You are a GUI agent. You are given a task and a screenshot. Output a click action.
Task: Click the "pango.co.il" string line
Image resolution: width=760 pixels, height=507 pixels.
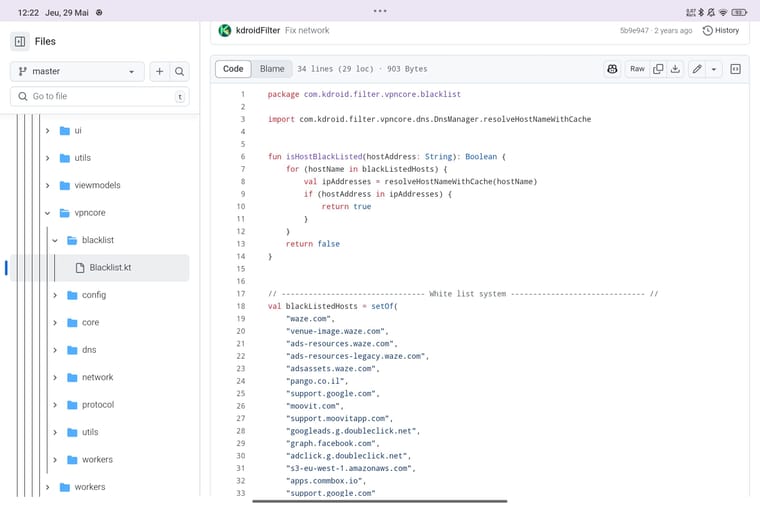click(x=317, y=381)
